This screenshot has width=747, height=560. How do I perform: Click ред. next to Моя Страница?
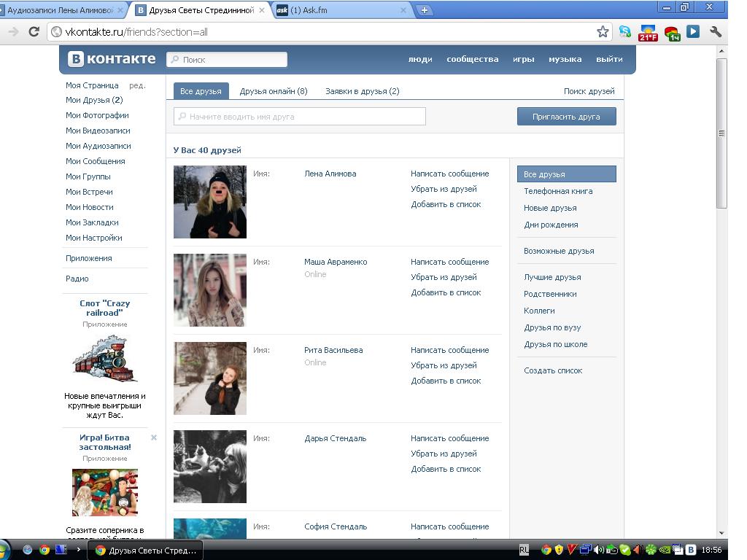137,85
